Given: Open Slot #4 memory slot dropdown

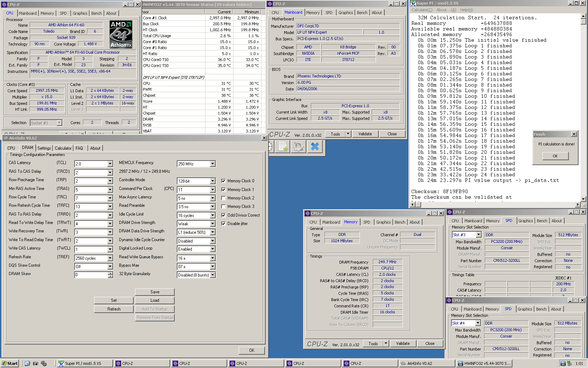Looking at the screenshot, I should [x=478, y=323].
